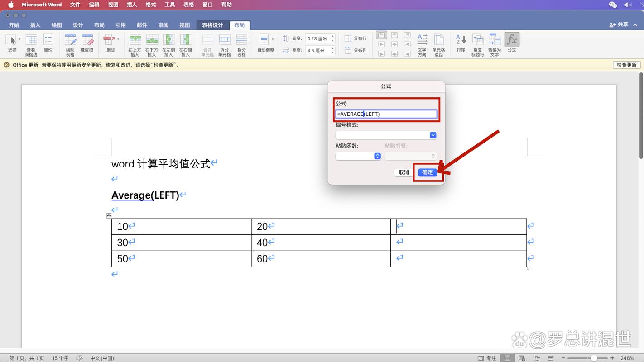Click the 中文(中国) language indicator

tap(102, 358)
